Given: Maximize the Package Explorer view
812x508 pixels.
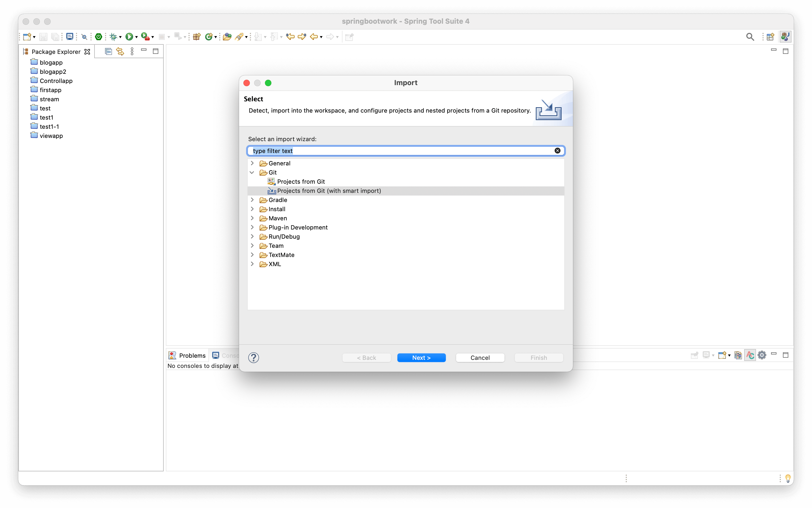Looking at the screenshot, I should pos(156,51).
